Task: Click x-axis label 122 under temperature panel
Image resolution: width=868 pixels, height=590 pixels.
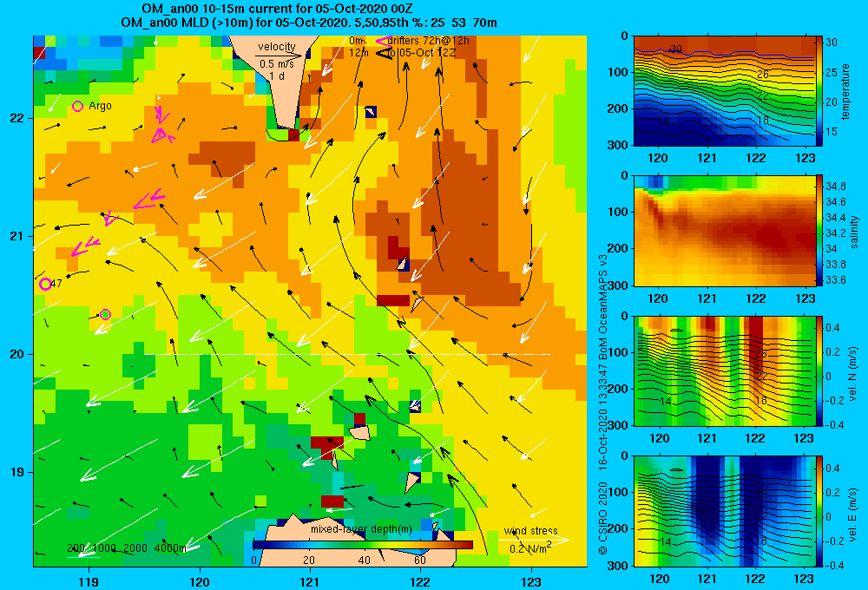Action: point(755,158)
